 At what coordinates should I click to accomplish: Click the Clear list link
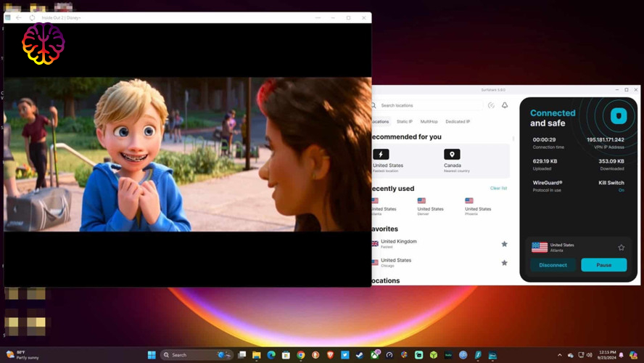[498, 188]
